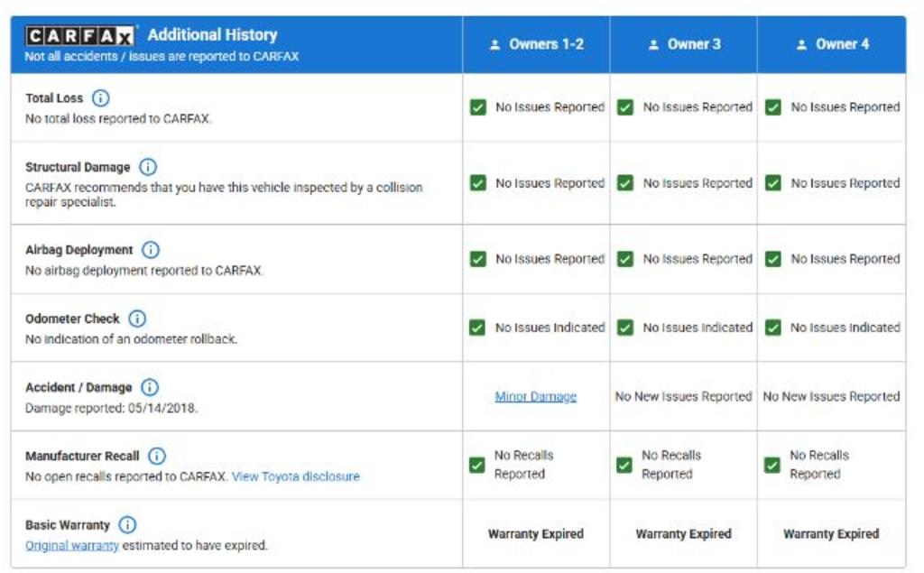Image resolution: width=924 pixels, height=573 pixels.
Task: Click Manufacturer Recall checkmark under Owner 4
Action: point(772,466)
